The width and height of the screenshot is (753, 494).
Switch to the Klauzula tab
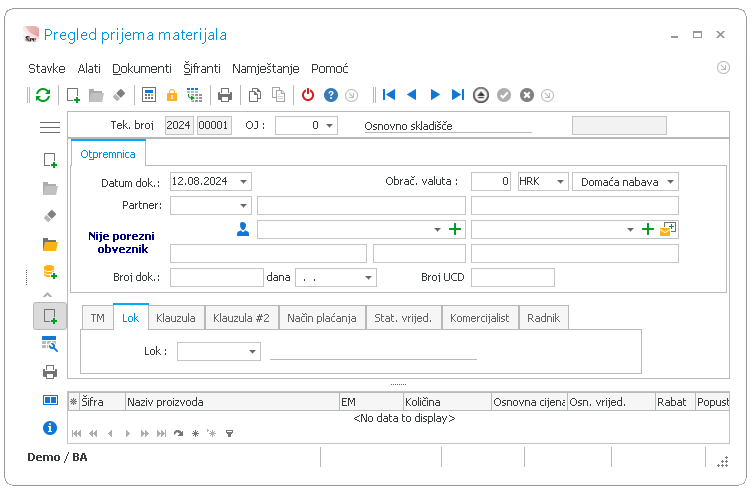tap(176, 318)
